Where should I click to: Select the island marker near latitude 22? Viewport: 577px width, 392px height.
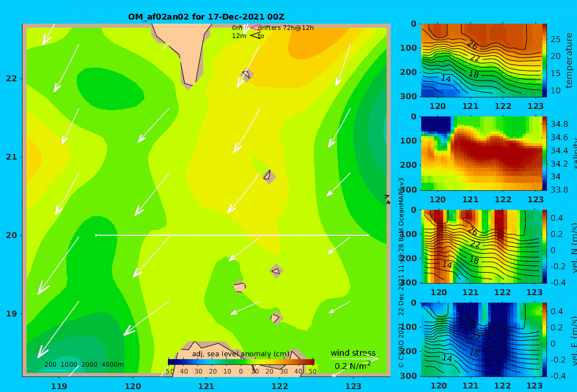click(247, 75)
